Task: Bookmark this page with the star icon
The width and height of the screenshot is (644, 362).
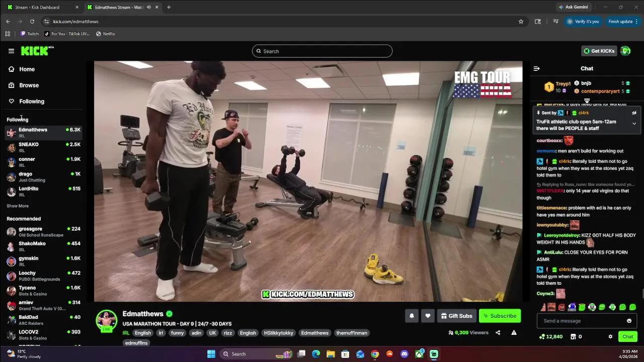Action: pos(521,21)
